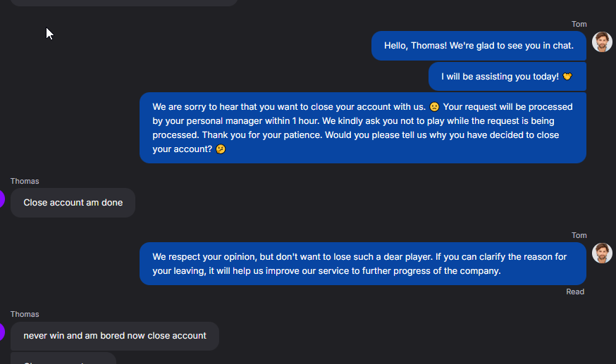Screen dimensions: 616x364
Task: Click the 'Tom' sender name above the greeting
Action: 579,25
